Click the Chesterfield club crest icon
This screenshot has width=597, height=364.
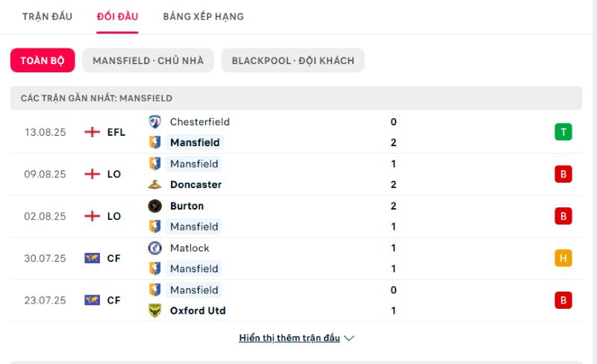[x=154, y=122]
